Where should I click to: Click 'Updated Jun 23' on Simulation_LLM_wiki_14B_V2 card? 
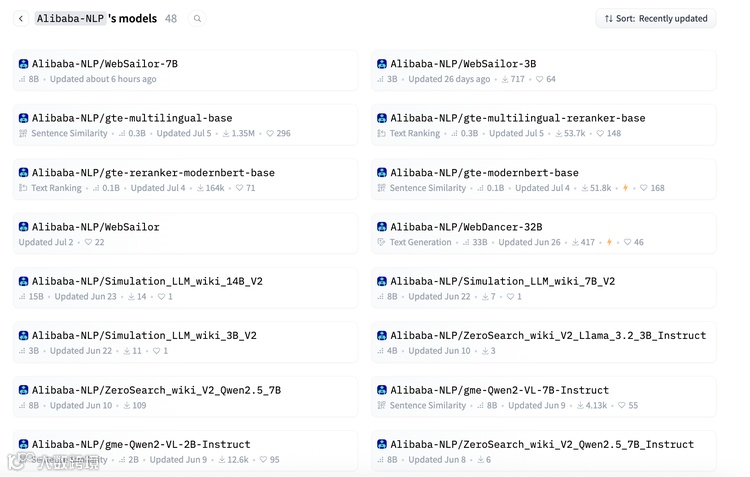coord(85,297)
